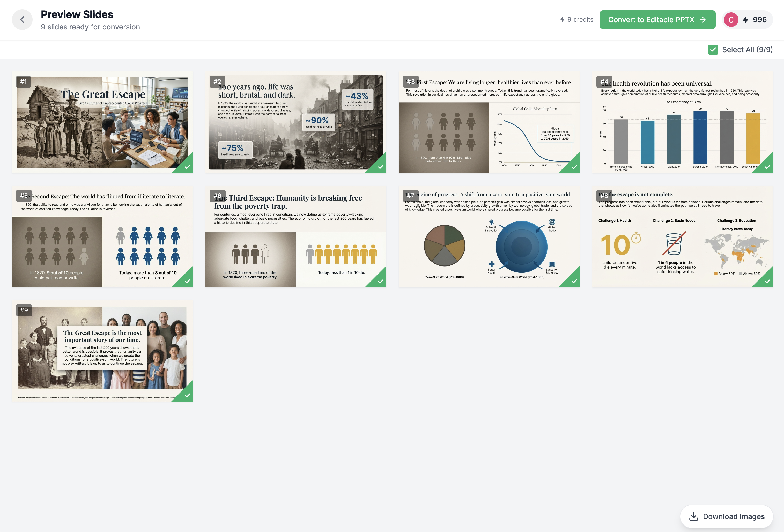Click the Second Escape literacy slide thumbnail
The width and height of the screenshot is (784, 532).
(x=102, y=237)
